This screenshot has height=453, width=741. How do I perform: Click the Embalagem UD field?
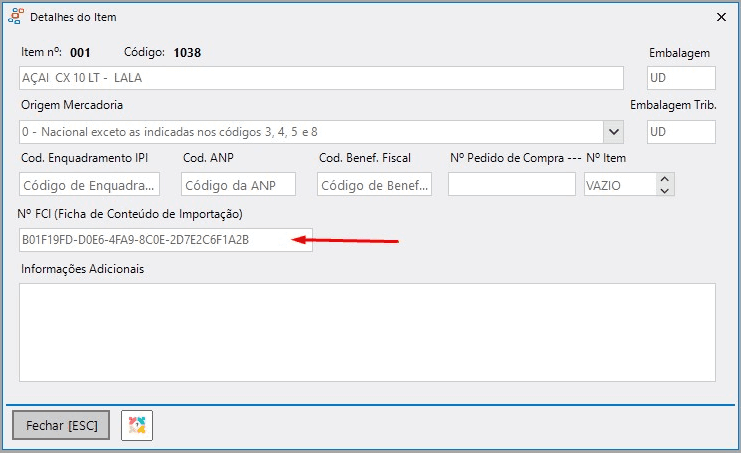[x=681, y=78]
